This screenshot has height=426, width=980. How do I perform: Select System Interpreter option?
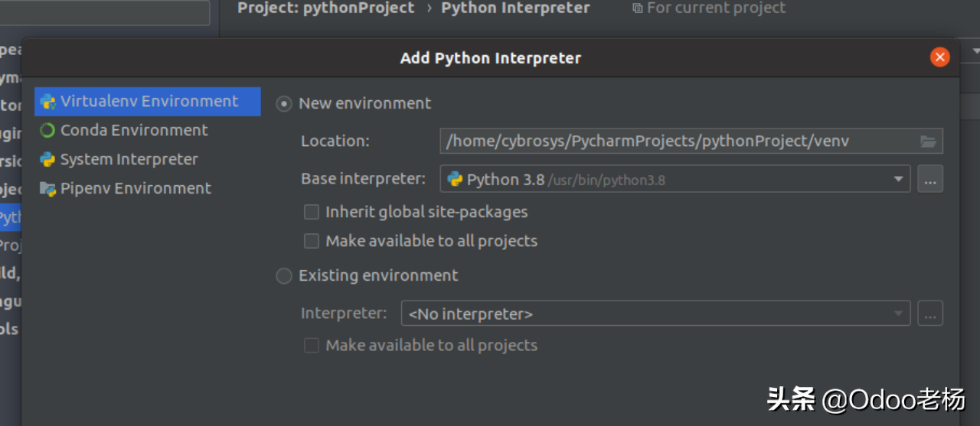pos(129,159)
